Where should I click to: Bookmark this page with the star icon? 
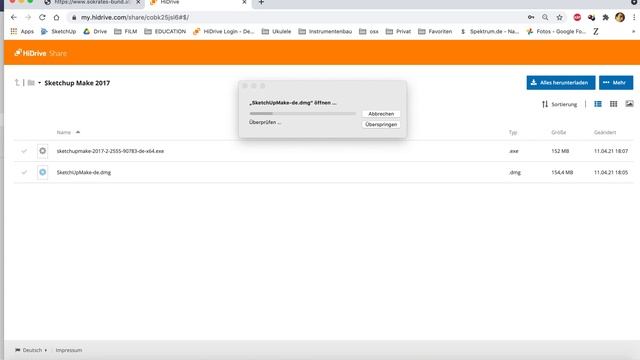[560, 18]
